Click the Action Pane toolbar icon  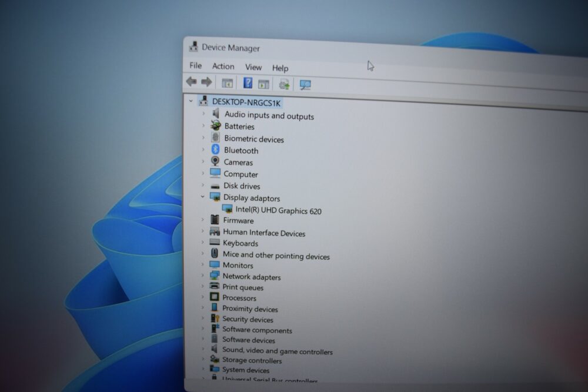click(x=263, y=84)
